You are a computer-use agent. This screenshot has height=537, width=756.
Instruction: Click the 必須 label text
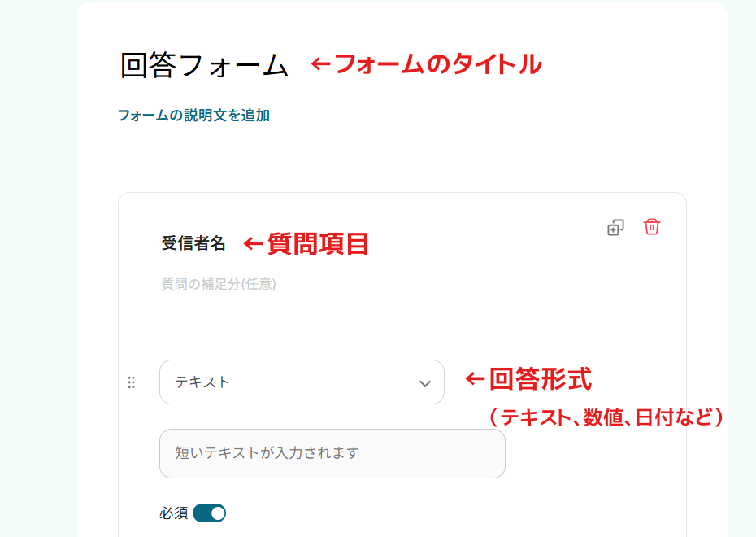click(x=174, y=513)
